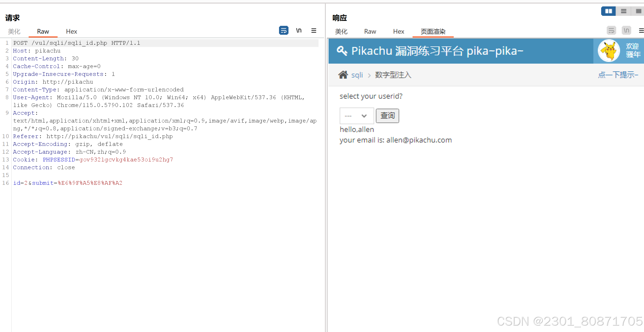The image size is (644, 332).
Task: Open response panel hamburger menu
Action: point(641,31)
